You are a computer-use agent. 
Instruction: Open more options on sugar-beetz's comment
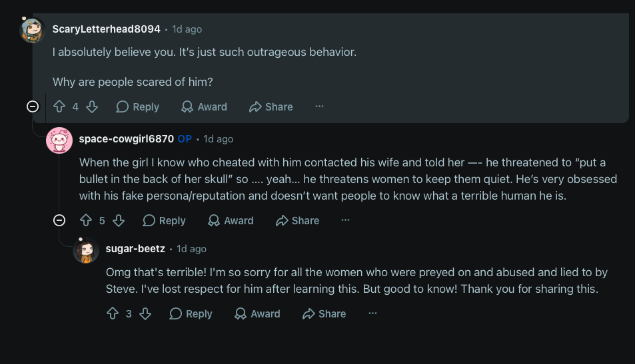pos(373,313)
